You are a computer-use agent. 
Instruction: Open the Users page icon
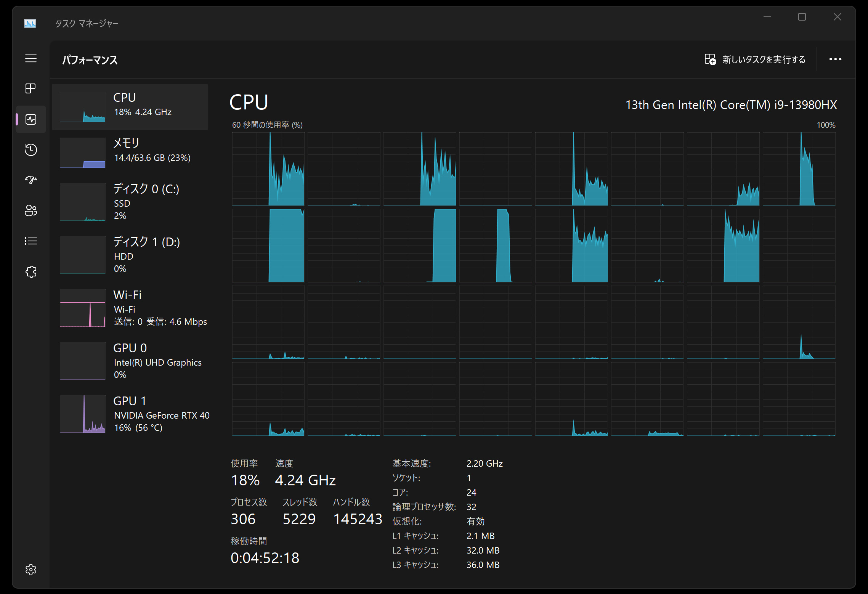click(31, 210)
